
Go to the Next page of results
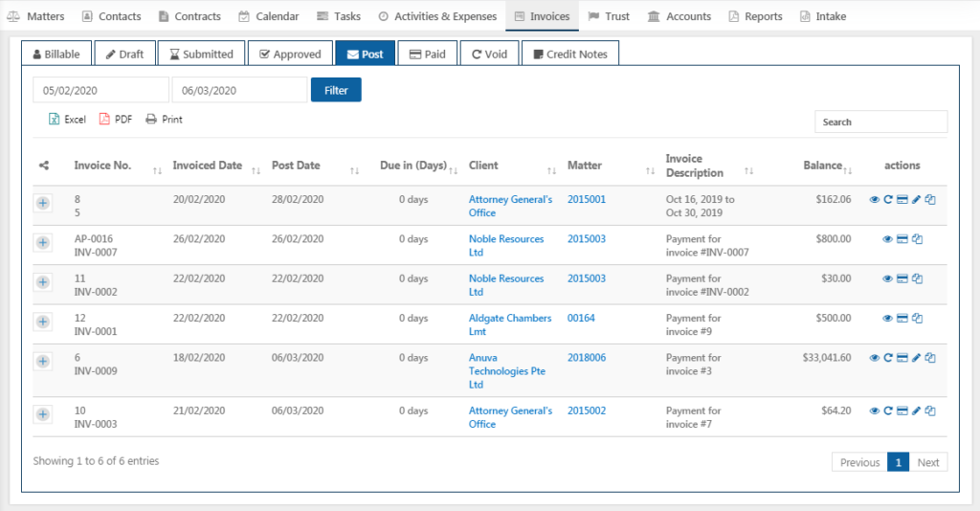point(928,462)
